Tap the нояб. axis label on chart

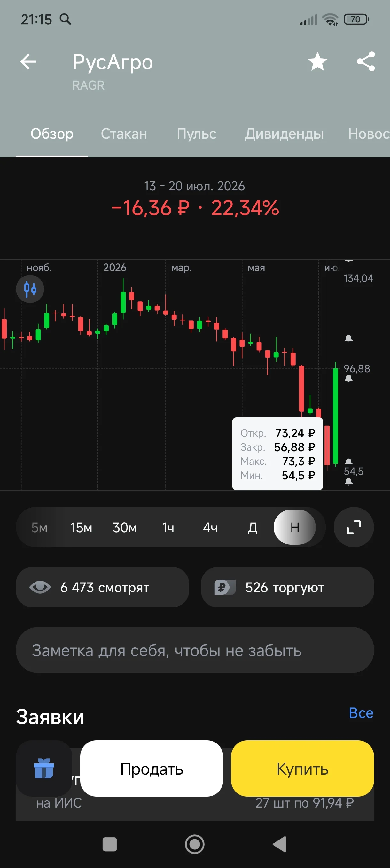39,268
